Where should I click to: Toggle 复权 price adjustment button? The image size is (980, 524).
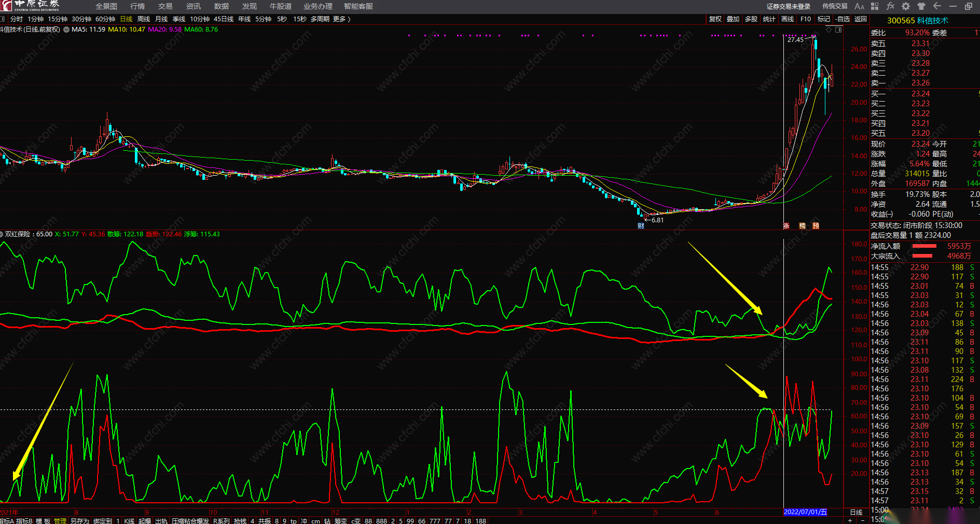point(715,19)
